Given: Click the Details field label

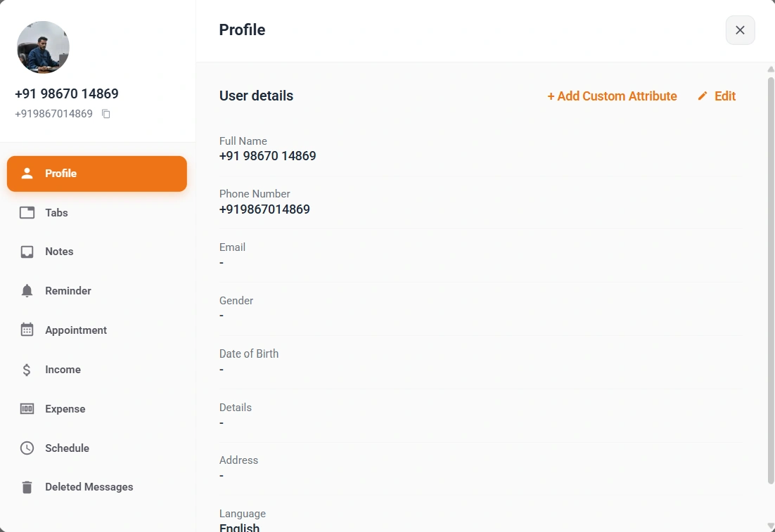Looking at the screenshot, I should [x=236, y=408].
